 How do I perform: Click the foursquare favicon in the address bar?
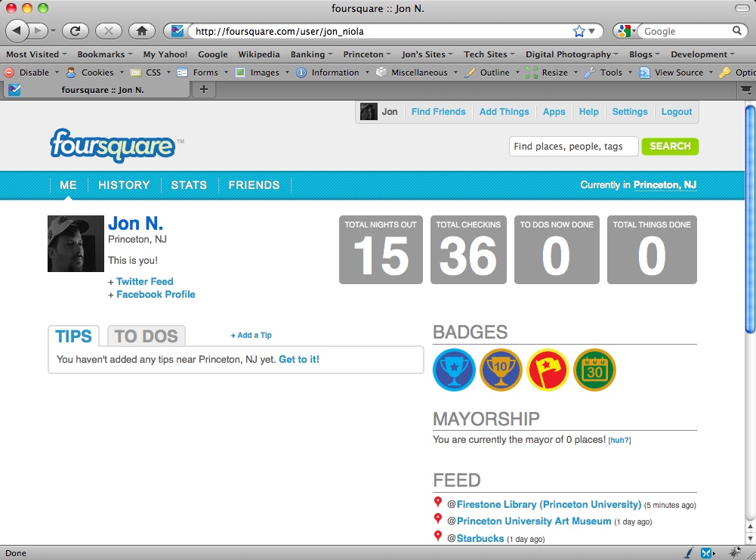coord(177,31)
